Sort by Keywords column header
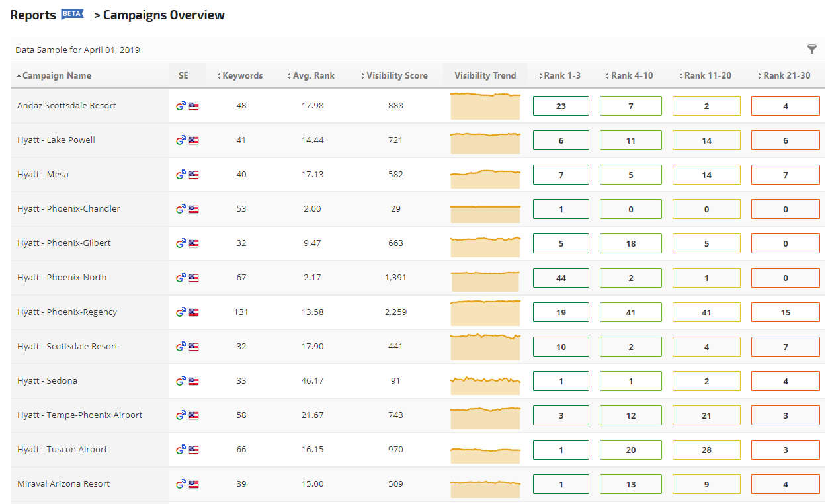The width and height of the screenshot is (828, 504). coord(242,75)
